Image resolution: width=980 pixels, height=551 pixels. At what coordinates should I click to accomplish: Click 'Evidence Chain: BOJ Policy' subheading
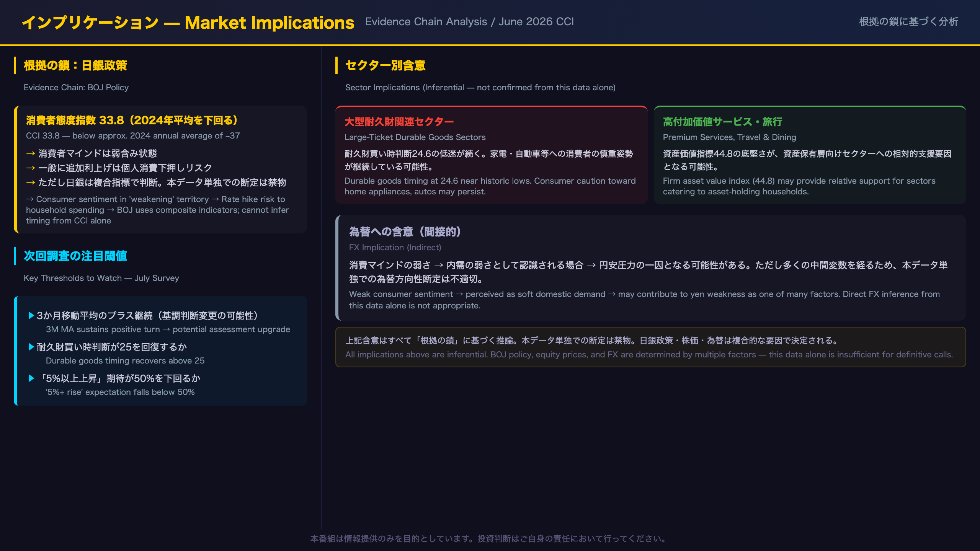pos(76,88)
